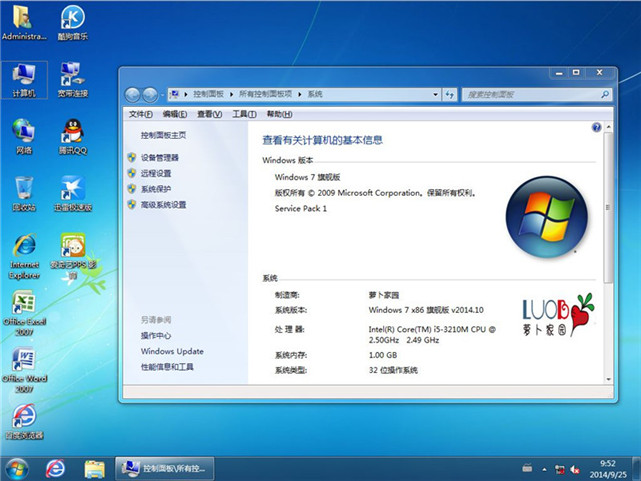Launch 腾讯QQ penguin icon
Image resolution: width=641 pixels, height=481 pixels.
(x=72, y=137)
